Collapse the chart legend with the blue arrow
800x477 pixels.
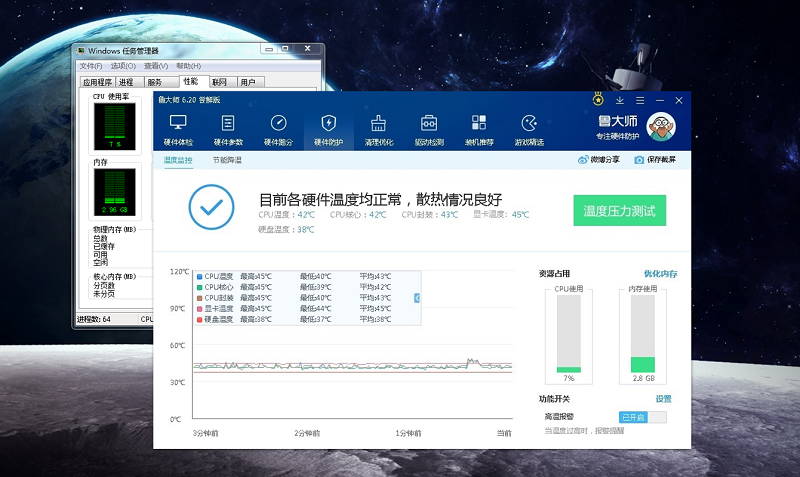(417, 298)
